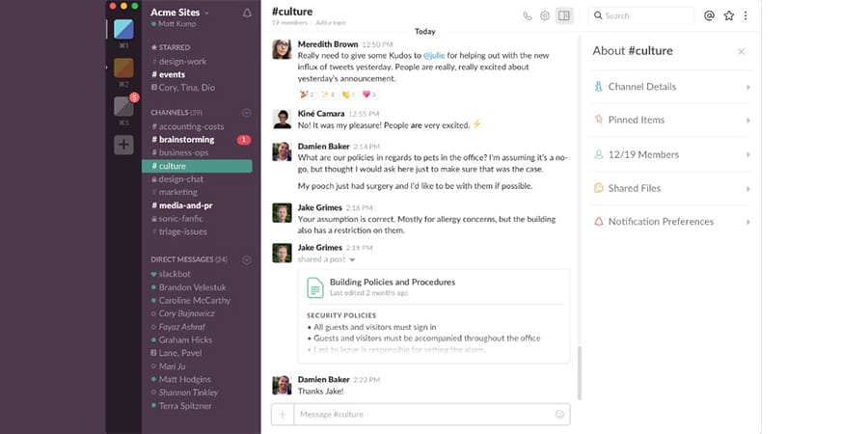The width and height of the screenshot is (868, 434).
Task: Click plus icon to add a workspace
Action: pos(123,145)
